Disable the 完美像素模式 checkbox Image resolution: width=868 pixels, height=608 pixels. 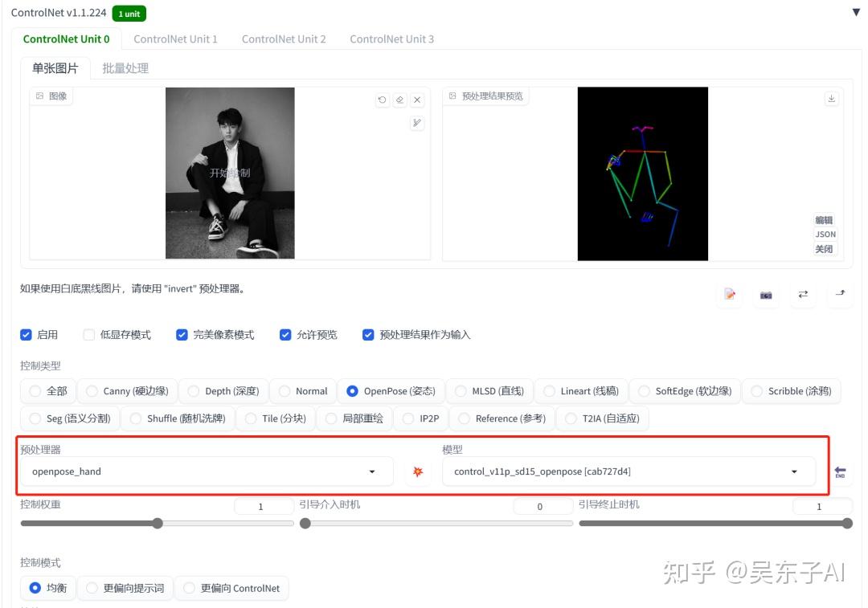click(182, 334)
